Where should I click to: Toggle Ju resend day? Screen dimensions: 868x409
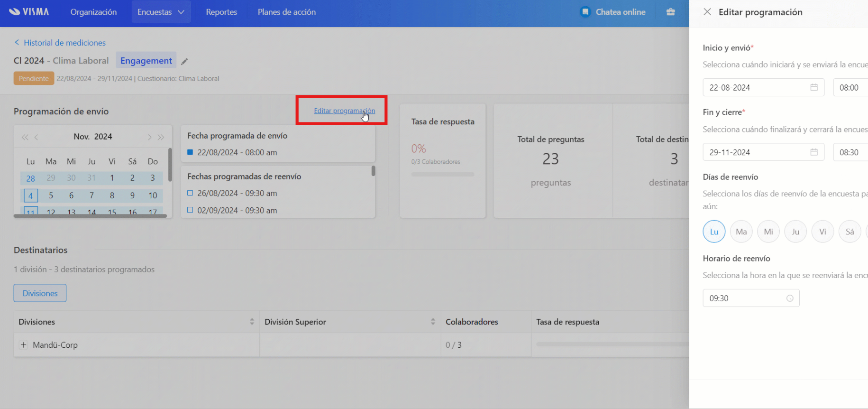point(795,232)
